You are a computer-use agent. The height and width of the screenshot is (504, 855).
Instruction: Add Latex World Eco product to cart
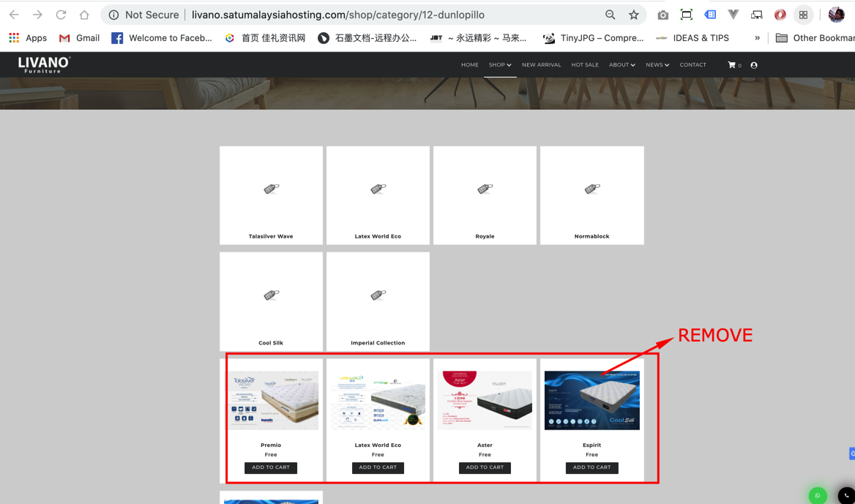click(378, 467)
